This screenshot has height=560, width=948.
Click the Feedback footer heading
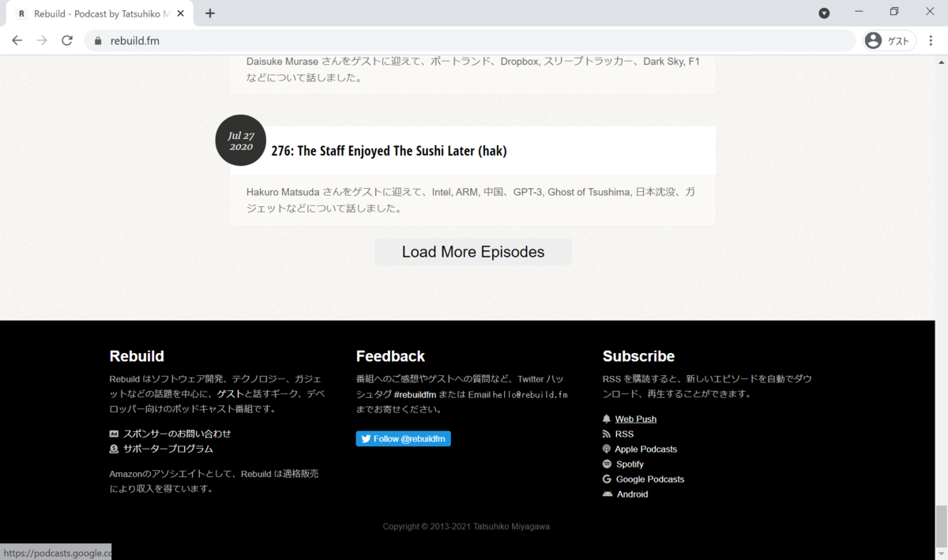point(390,356)
